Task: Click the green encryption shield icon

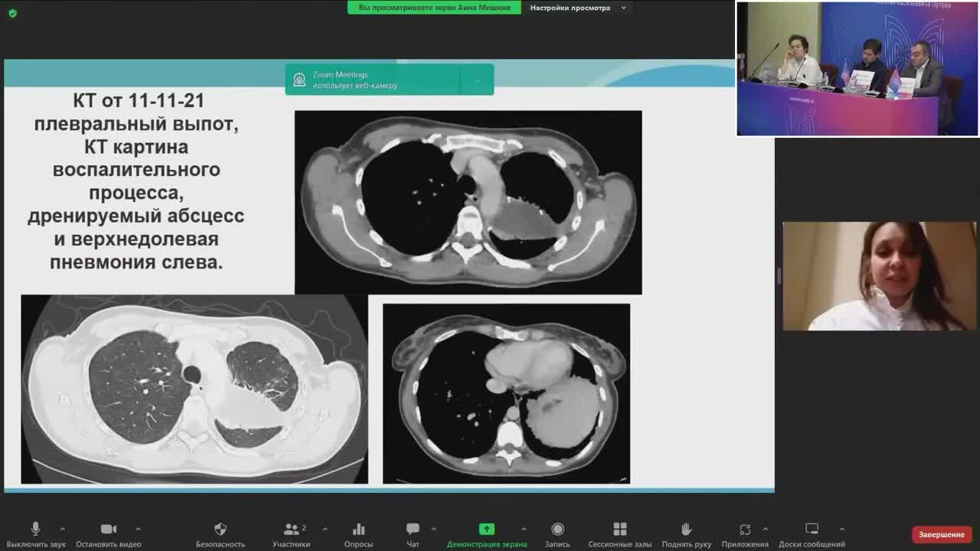Action: pyautogui.click(x=12, y=13)
